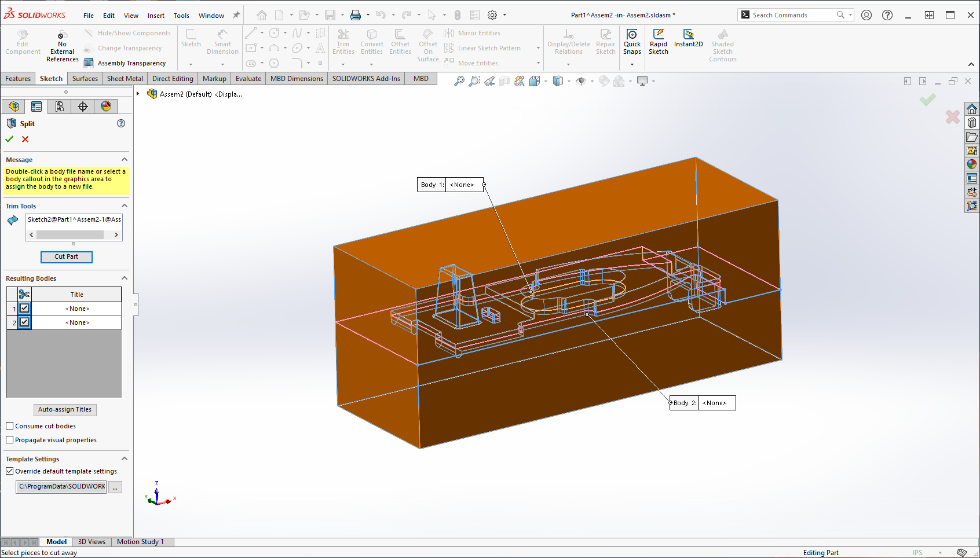
Task: Open Assembly Transparency option
Action: click(x=125, y=63)
